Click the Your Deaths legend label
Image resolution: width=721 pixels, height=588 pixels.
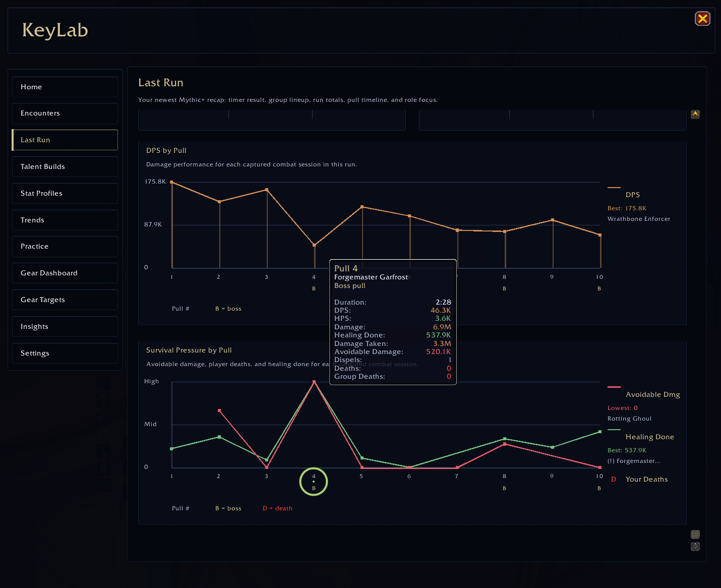point(647,479)
